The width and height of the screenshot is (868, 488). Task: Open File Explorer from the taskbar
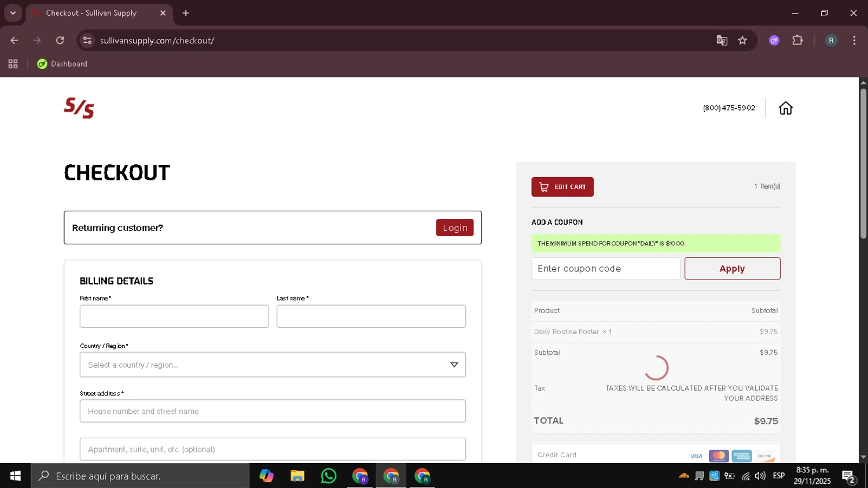click(297, 476)
